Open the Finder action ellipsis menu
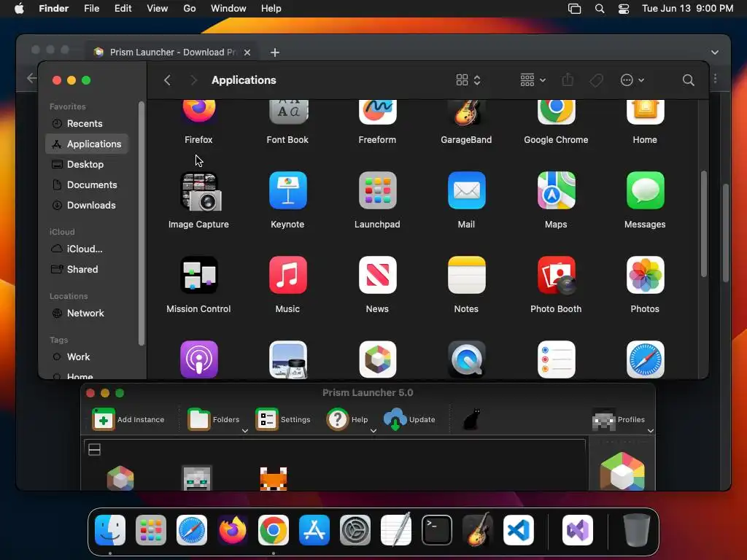Screen dimensions: 747x560 tap(632, 80)
